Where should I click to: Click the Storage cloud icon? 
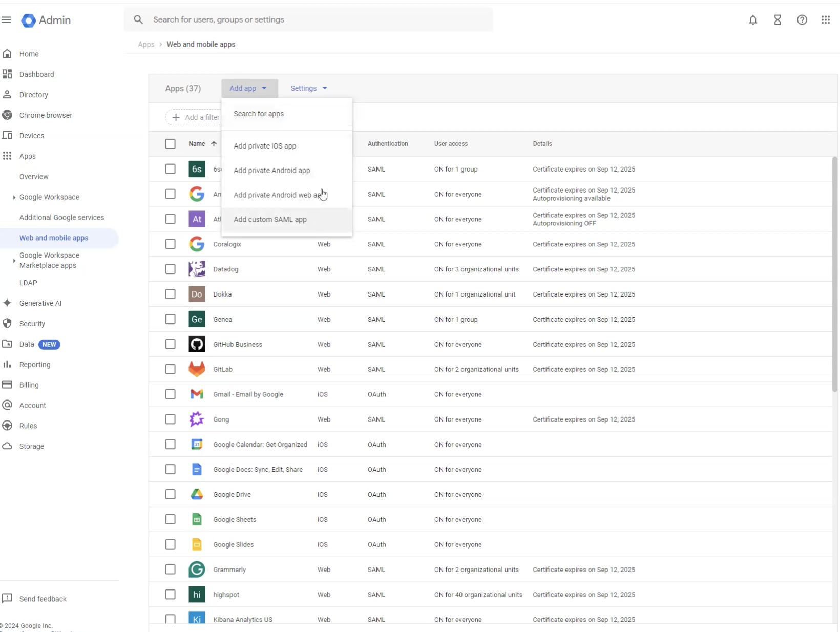click(x=7, y=446)
